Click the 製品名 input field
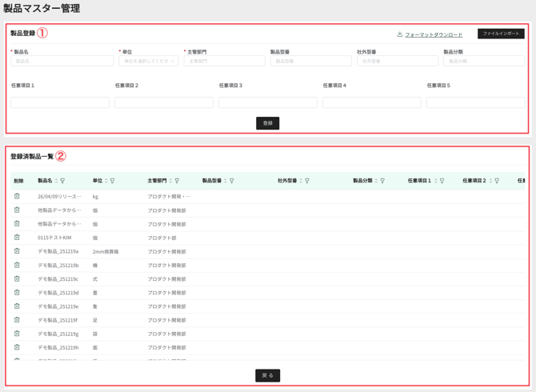 click(x=62, y=61)
